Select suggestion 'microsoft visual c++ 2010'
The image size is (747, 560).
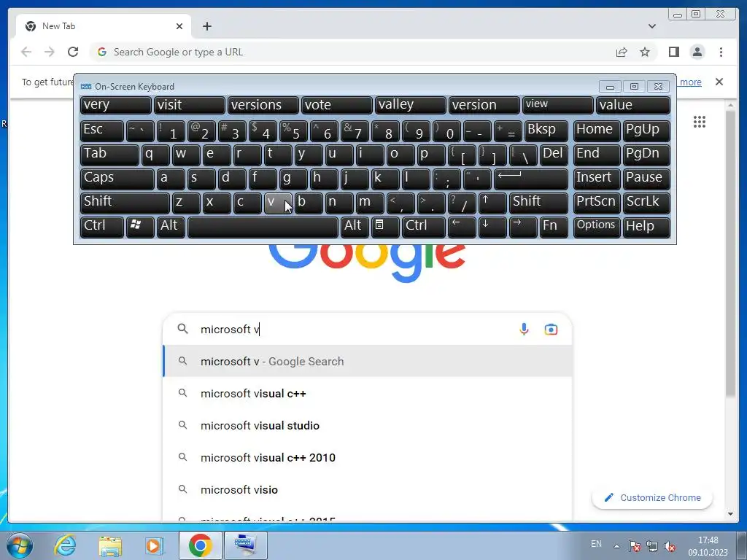(x=367, y=457)
